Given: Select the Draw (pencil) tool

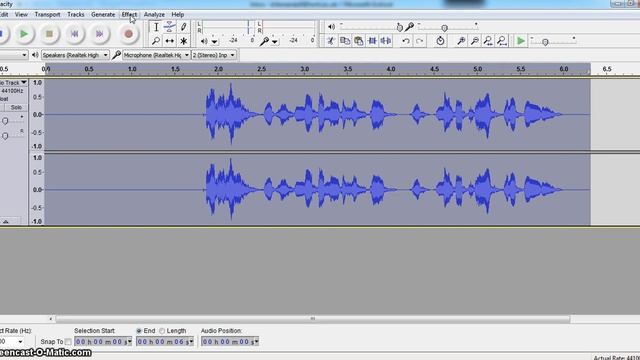Looking at the screenshot, I should (183, 27).
